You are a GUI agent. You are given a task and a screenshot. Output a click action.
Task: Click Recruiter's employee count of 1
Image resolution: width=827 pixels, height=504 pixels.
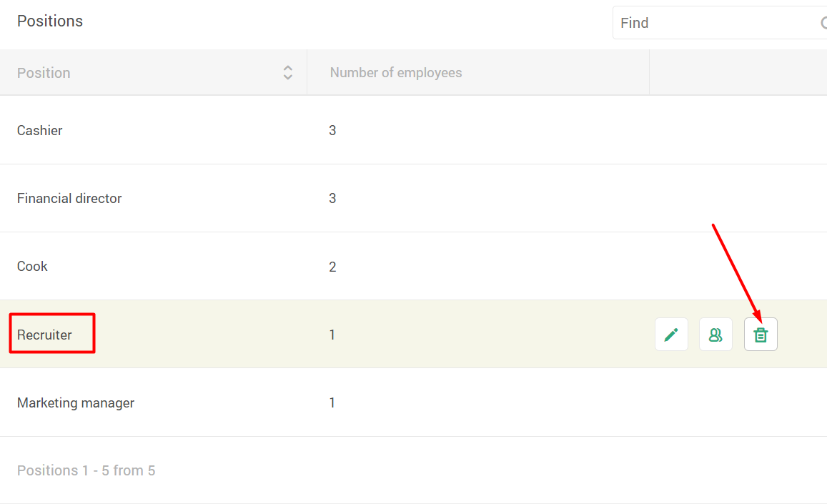(332, 335)
